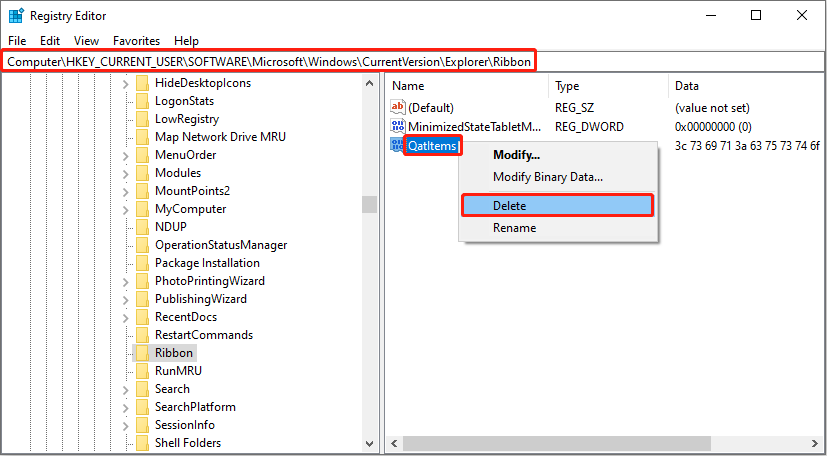The image size is (827, 456).
Task: Click the tree pane vertical scrollbar thumb
Action: click(370, 205)
